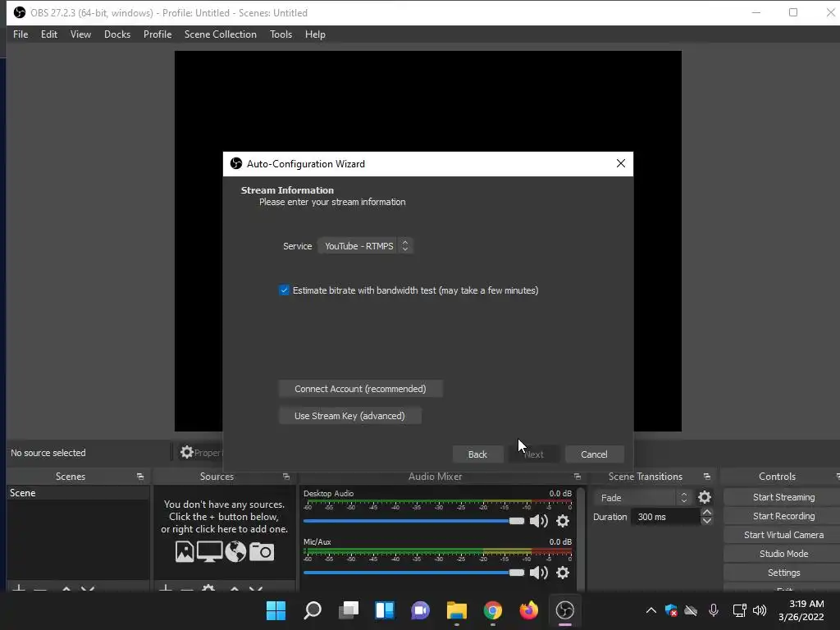Image resolution: width=840 pixels, height=630 pixels.
Task: Click the browser globe source icon
Action: pyautogui.click(x=235, y=552)
